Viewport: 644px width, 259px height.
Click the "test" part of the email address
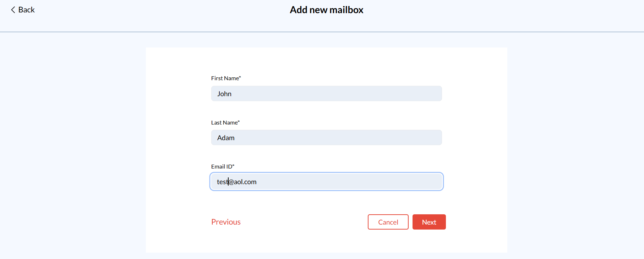pos(222,182)
